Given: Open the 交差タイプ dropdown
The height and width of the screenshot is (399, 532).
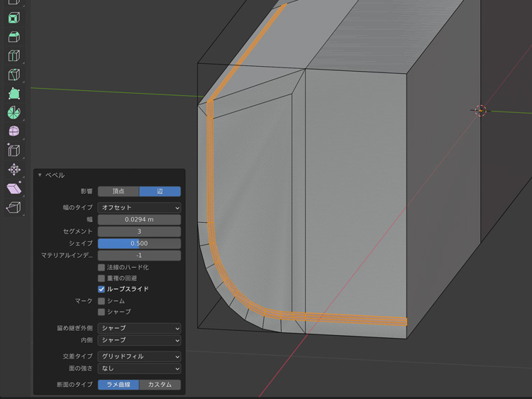Looking at the screenshot, I should pos(139,356).
